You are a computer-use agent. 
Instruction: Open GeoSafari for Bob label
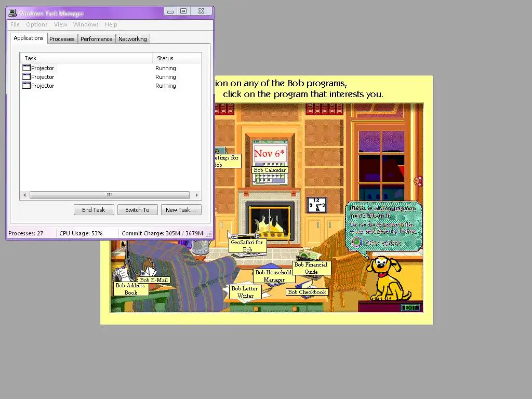click(247, 246)
